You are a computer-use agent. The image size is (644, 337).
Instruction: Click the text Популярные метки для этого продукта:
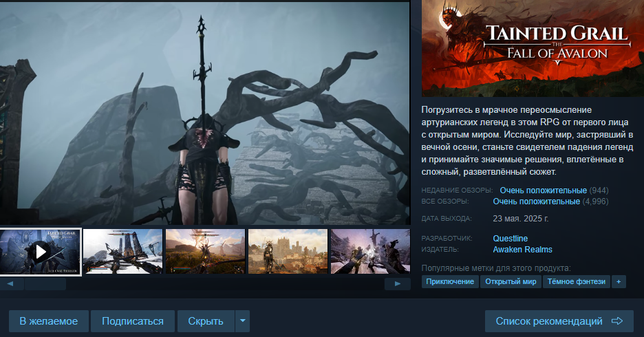496,268
